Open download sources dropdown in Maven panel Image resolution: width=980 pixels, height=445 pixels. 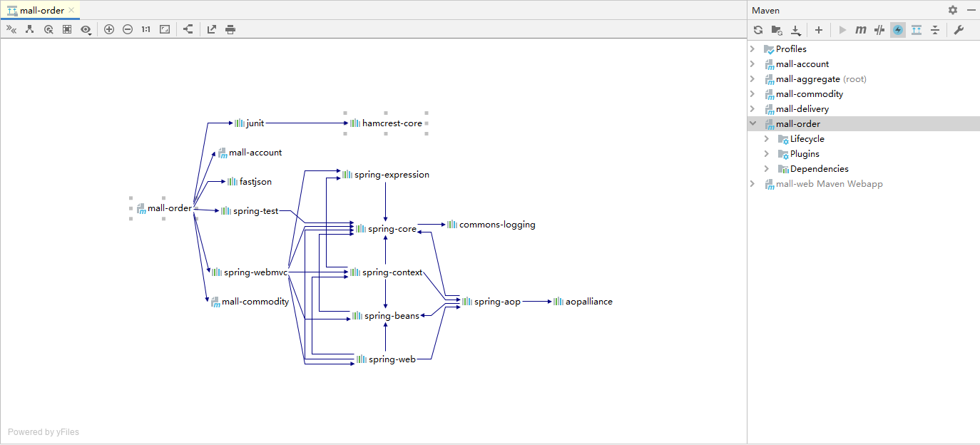pyautogui.click(x=796, y=30)
